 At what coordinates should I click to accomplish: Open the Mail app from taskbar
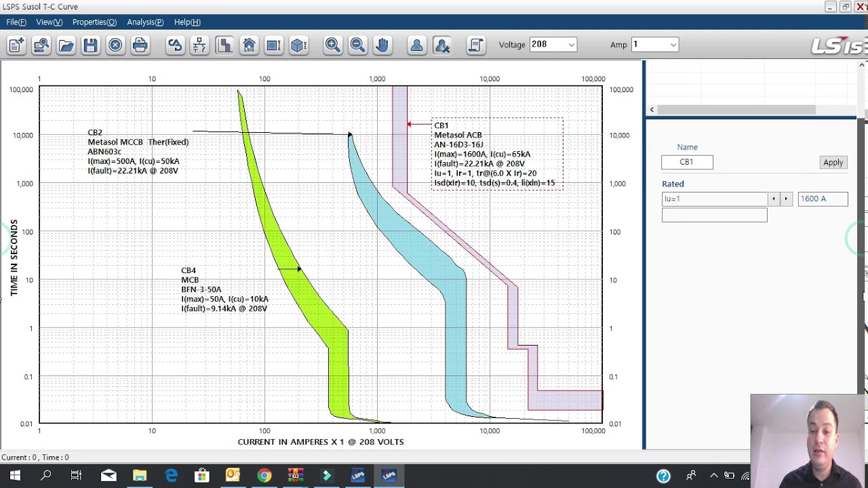click(108, 476)
